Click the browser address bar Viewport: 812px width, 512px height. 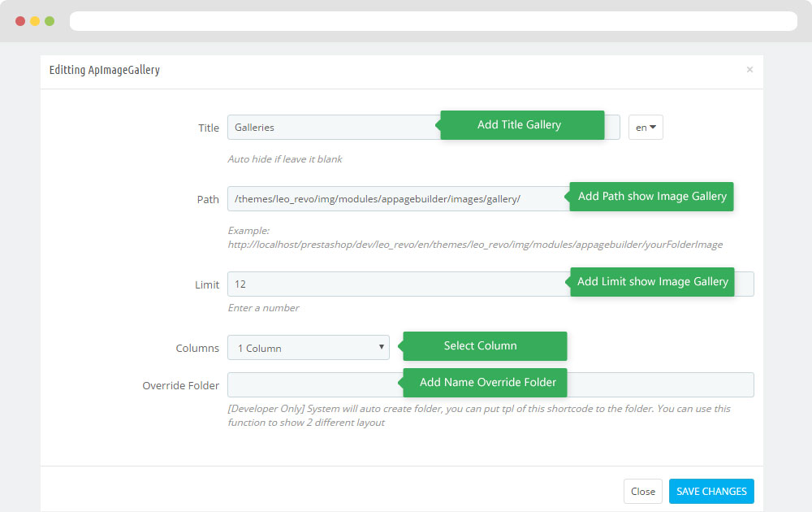pos(434,21)
